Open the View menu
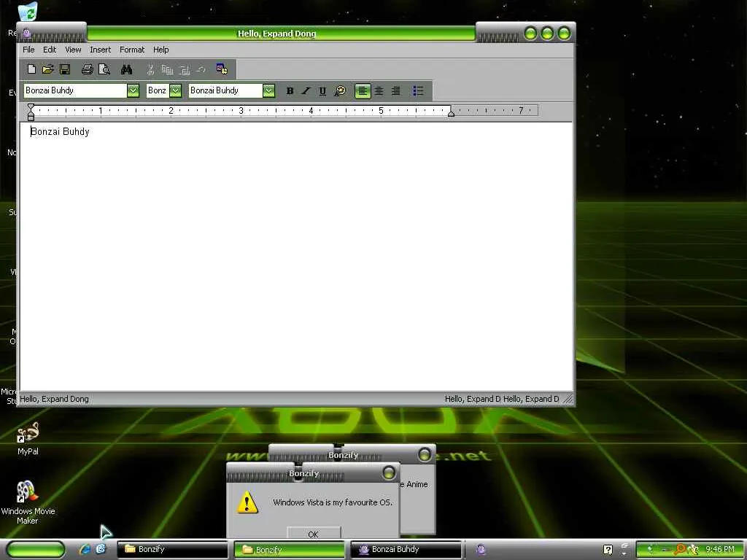747x560 pixels. point(73,50)
